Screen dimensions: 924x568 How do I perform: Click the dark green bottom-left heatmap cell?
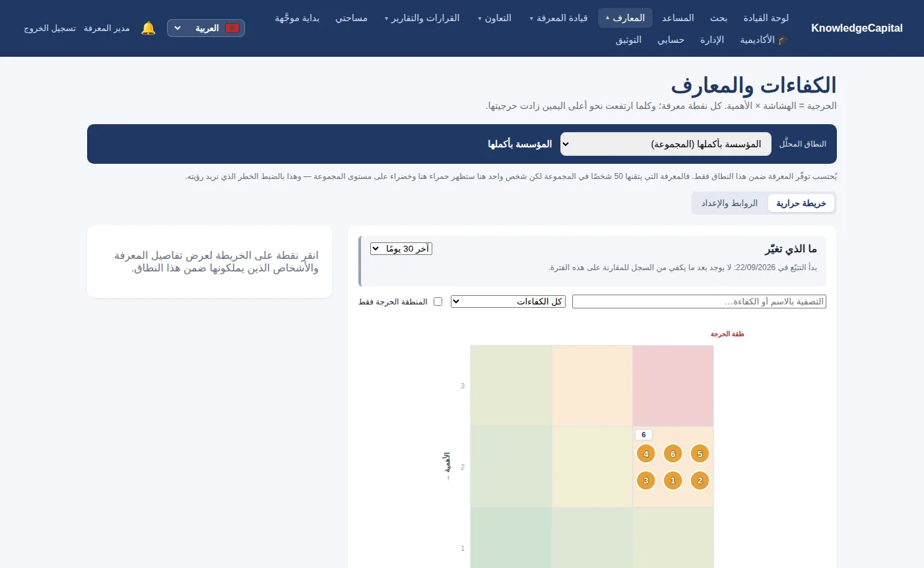coord(511,538)
